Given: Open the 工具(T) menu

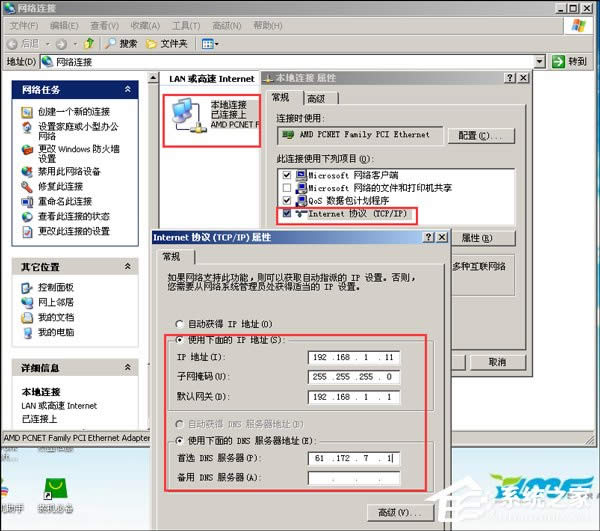Looking at the screenshot, I should point(185,25).
